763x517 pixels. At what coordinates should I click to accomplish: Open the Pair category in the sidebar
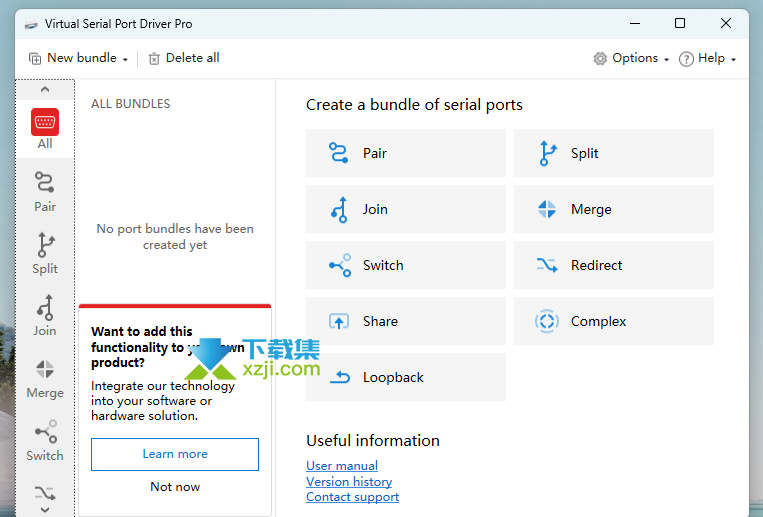point(45,191)
